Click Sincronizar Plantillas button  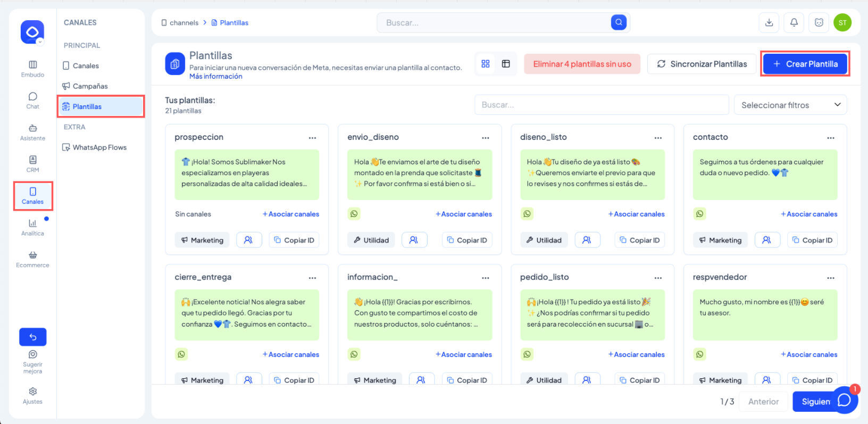pyautogui.click(x=702, y=64)
